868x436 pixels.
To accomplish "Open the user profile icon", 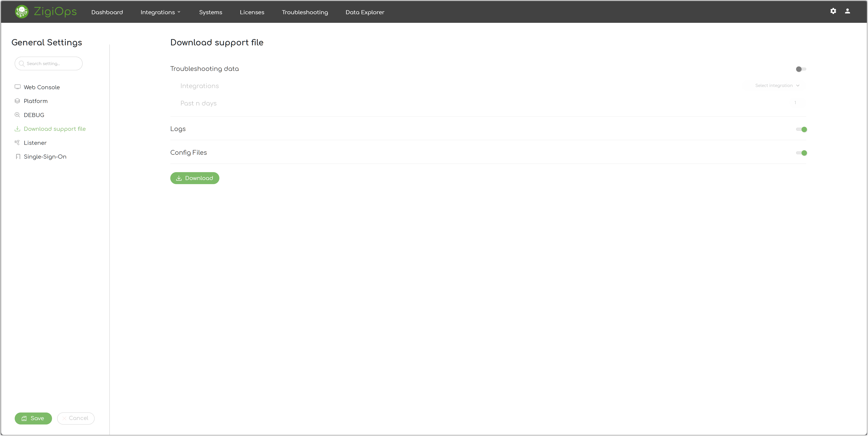I will [847, 11].
